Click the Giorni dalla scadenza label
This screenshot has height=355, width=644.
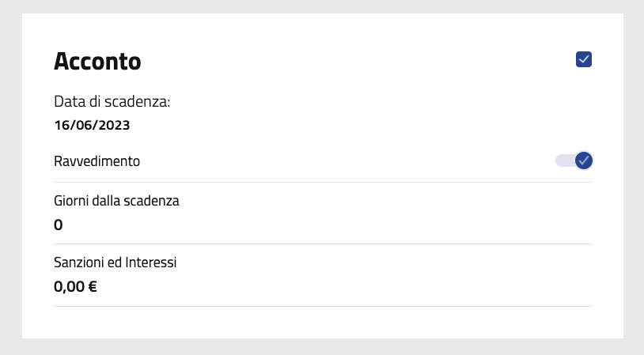[x=116, y=201]
